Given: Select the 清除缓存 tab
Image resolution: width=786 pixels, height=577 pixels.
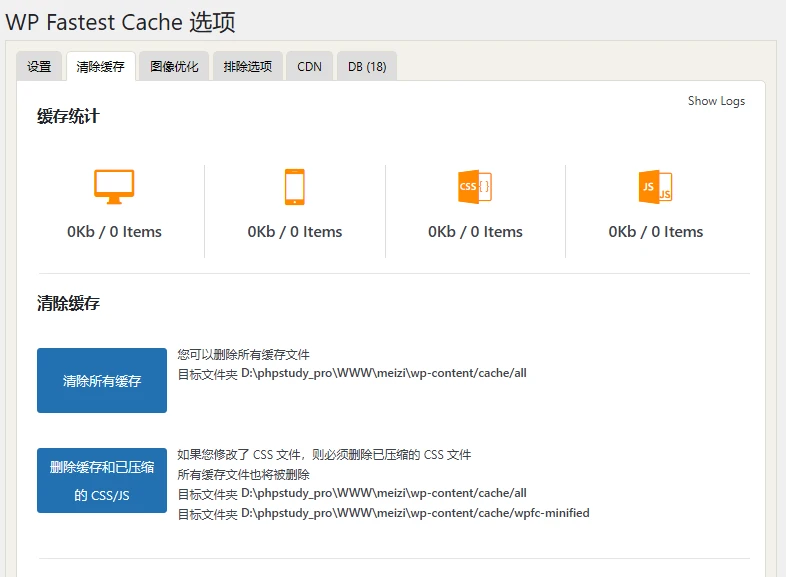Looking at the screenshot, I should tap(101, 66).
